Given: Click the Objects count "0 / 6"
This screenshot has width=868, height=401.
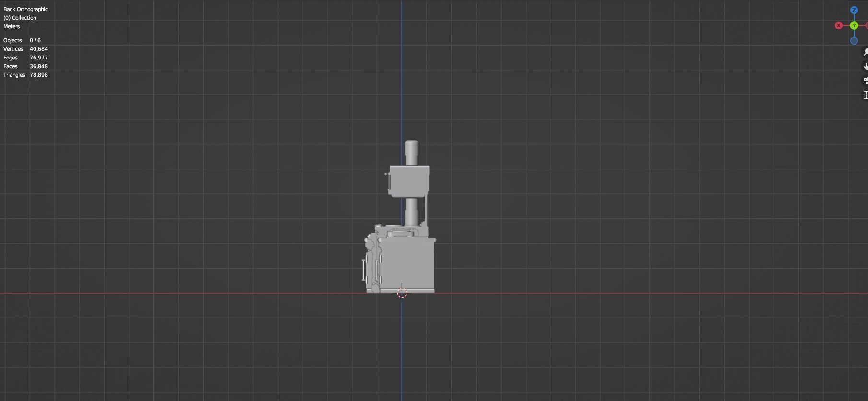Looking at the screenshot, I should (35, 40).
